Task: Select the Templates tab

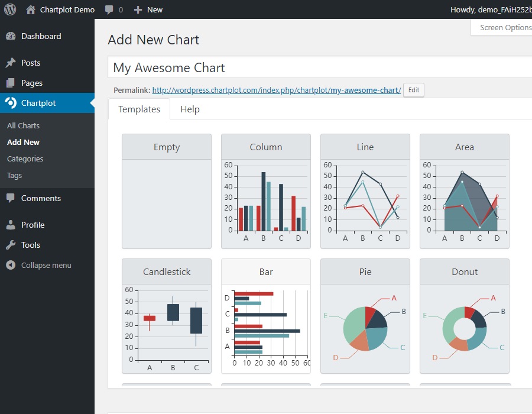Action: point(139,109)
